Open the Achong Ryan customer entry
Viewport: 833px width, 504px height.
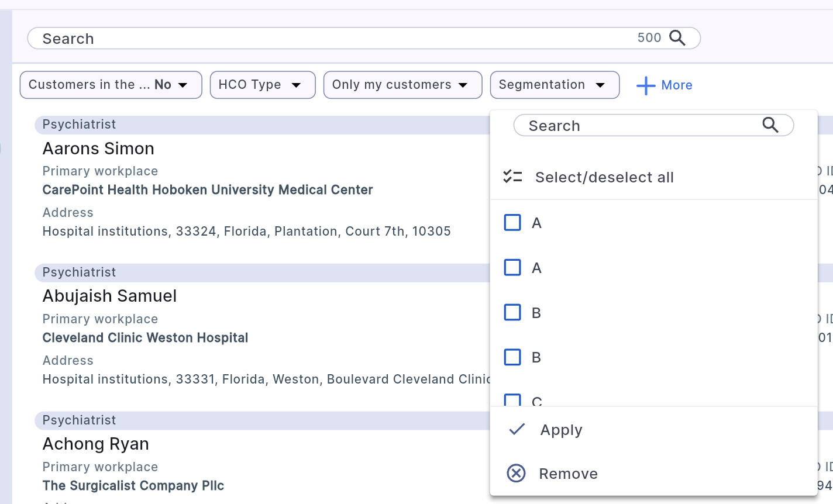click(96, 444)
